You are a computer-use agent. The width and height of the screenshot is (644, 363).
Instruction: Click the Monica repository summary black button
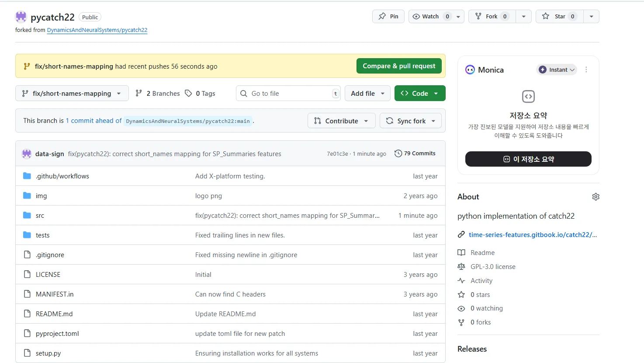pyautogui.click(x=528, y=159)
